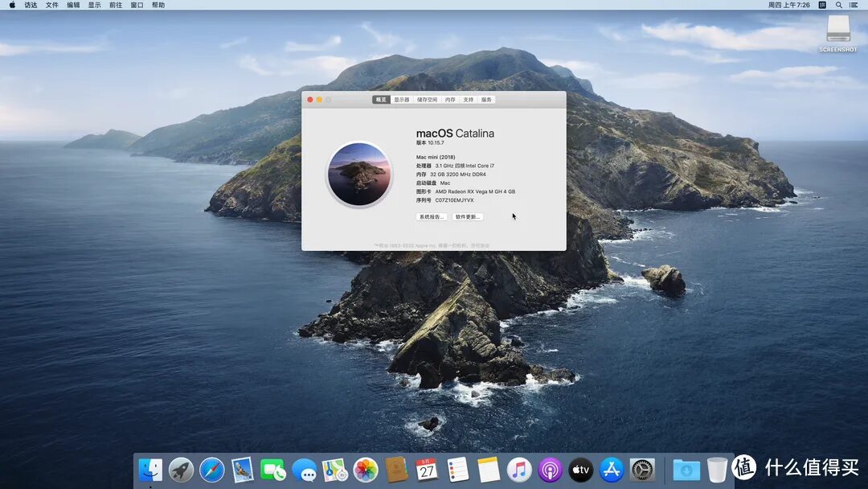
Task: Open Calendar icon showing 27
Action: click(427, 471)
